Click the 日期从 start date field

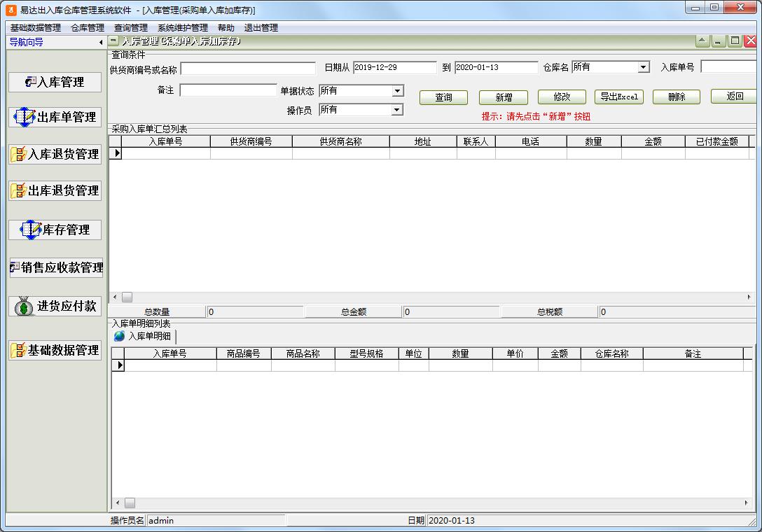tap(395, 67)
